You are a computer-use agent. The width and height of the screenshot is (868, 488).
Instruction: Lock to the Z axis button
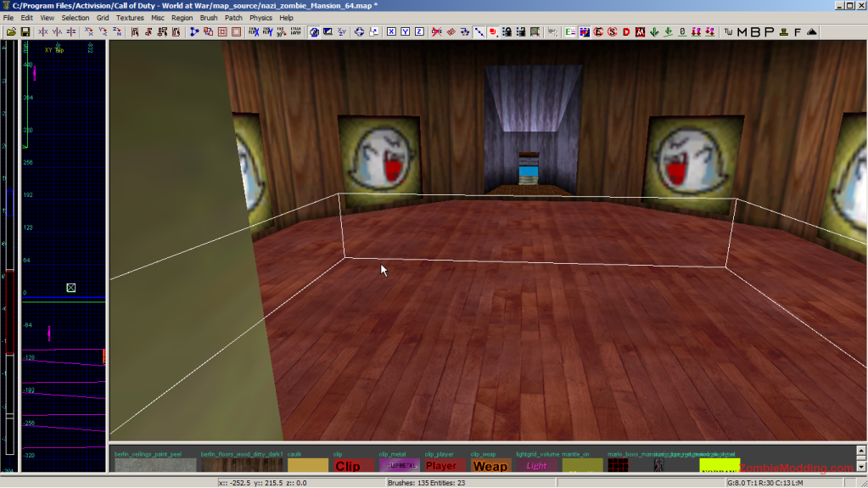coord(420,32)
